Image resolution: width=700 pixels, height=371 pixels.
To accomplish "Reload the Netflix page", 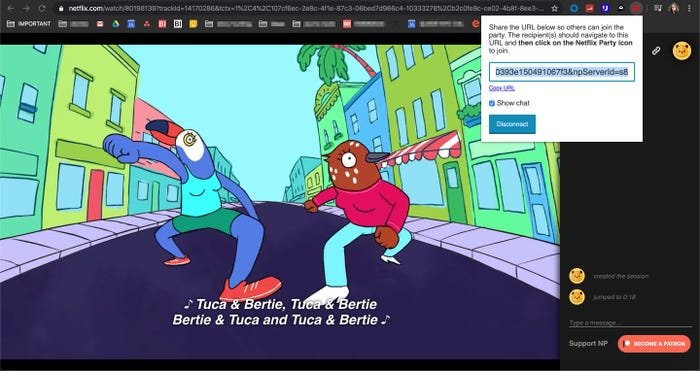I will (42, 8).
